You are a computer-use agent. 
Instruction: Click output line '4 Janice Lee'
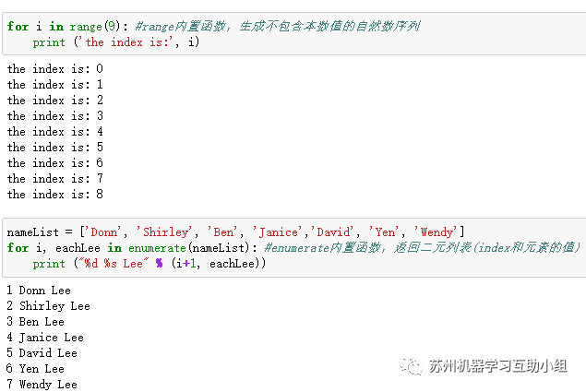45,338
